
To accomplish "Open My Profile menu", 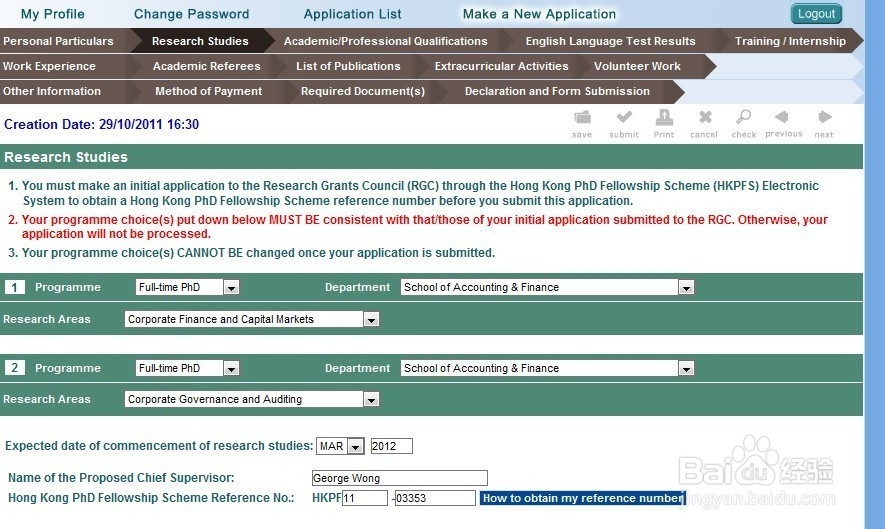I will pos(52,14).
